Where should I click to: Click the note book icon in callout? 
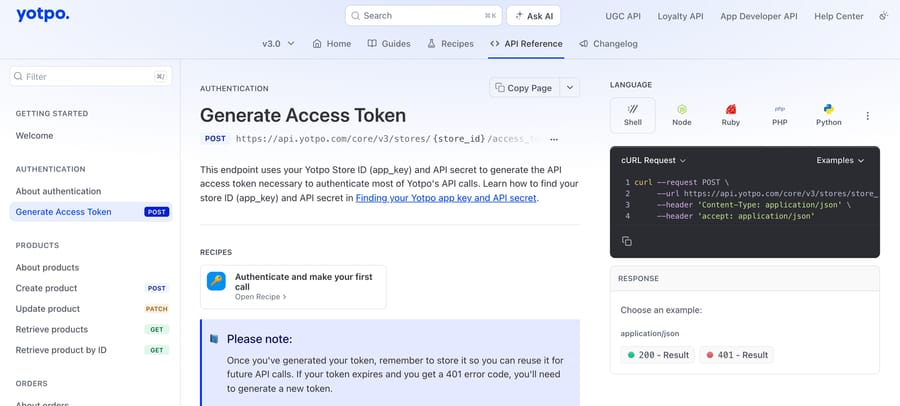[214, 339]
